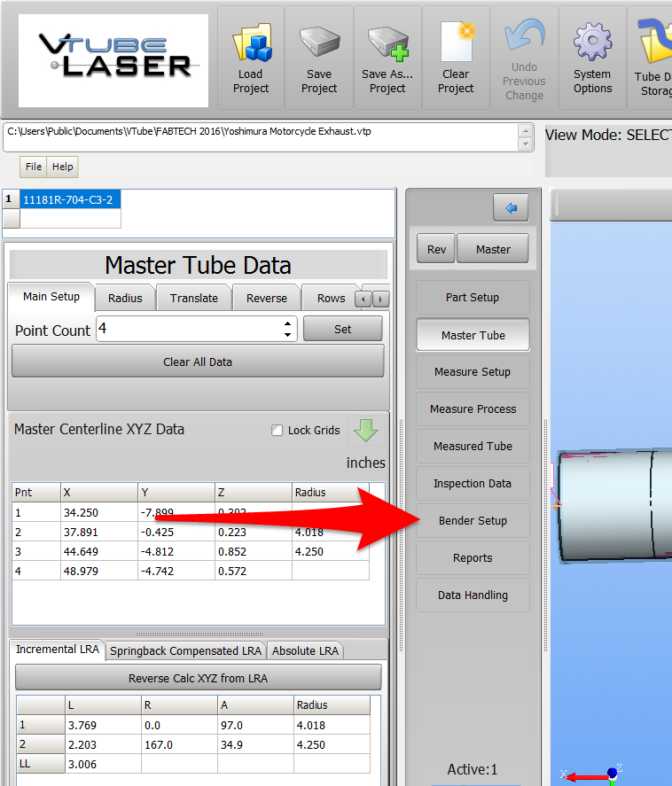This screenshot has height=786, width=672.
Task: Select Springback Compensated LRA tab
Action: pyautogui.click(x=185, y=650)
